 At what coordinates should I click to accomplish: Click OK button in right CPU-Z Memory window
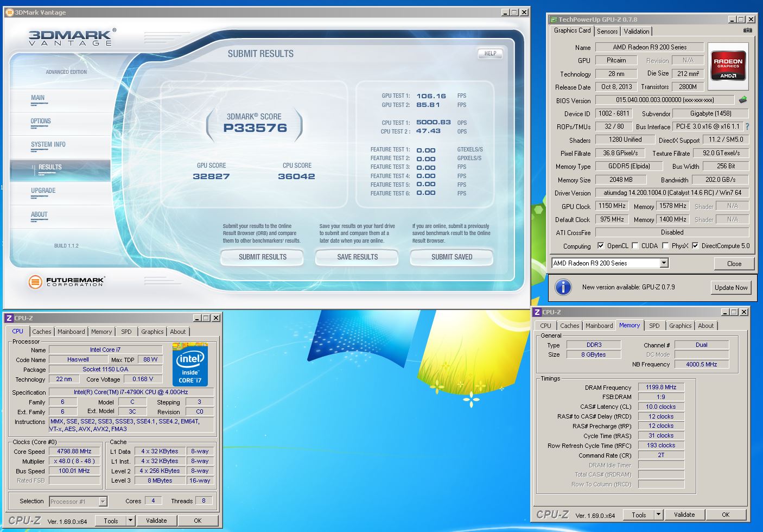(x=726, y=515)
